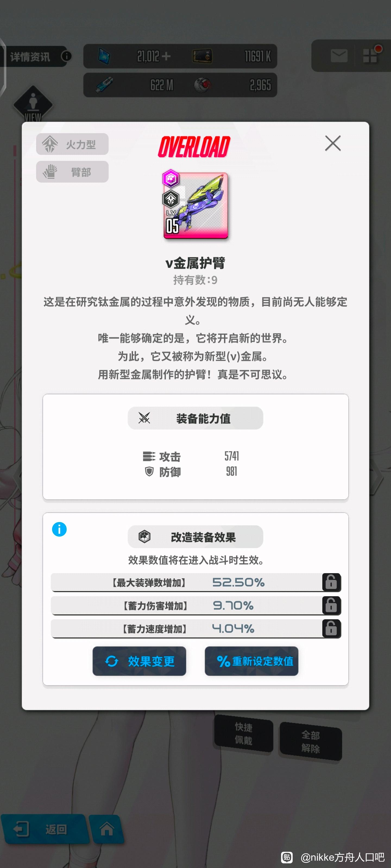Click the 重新设定数值 button

pos(251,661)
